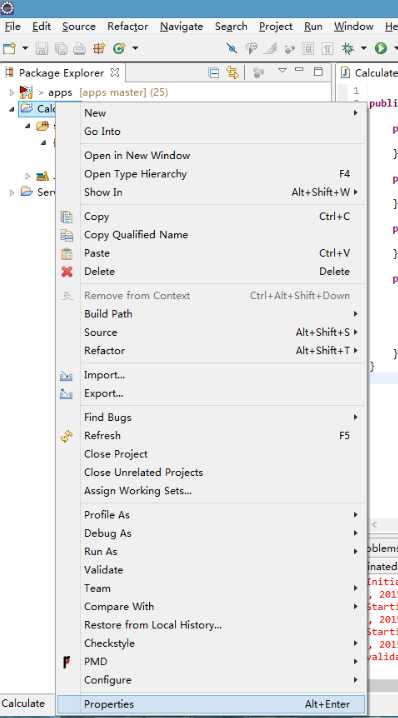Click the Refresh icon in context menu
Image resolution: width=398 pixels, height=718 pixels.
point(67,436)
